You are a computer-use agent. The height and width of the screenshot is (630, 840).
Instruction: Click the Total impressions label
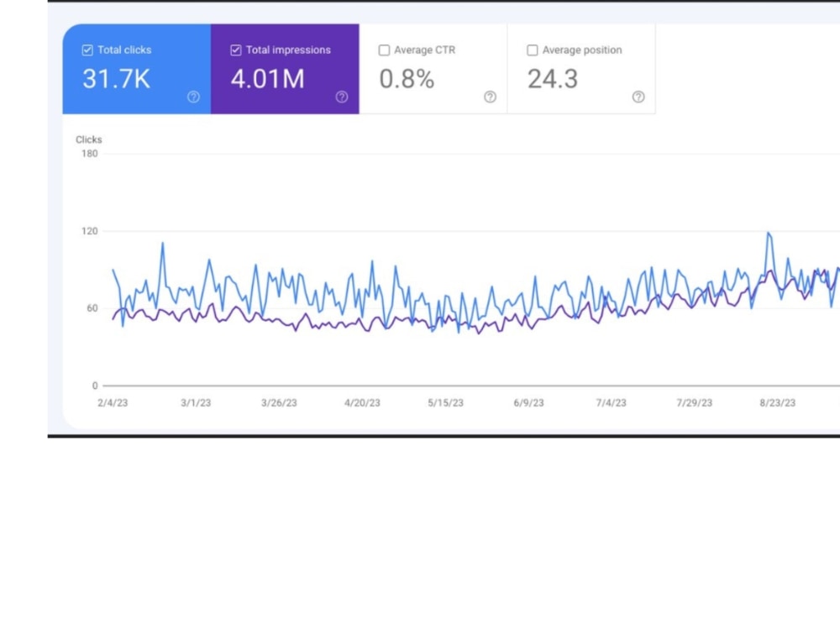[x=288, y=50]
